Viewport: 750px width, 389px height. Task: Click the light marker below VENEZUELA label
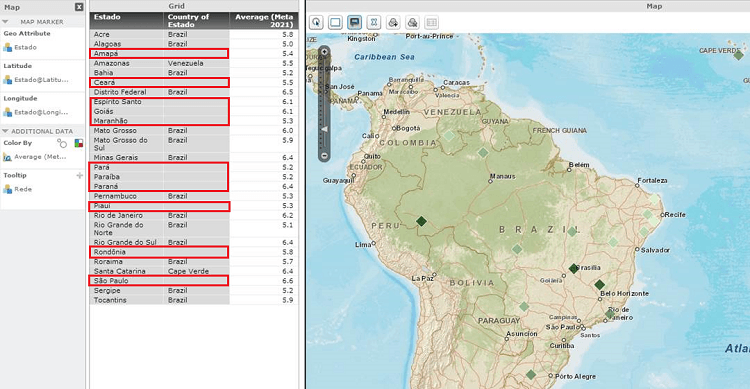click(449, 135)
